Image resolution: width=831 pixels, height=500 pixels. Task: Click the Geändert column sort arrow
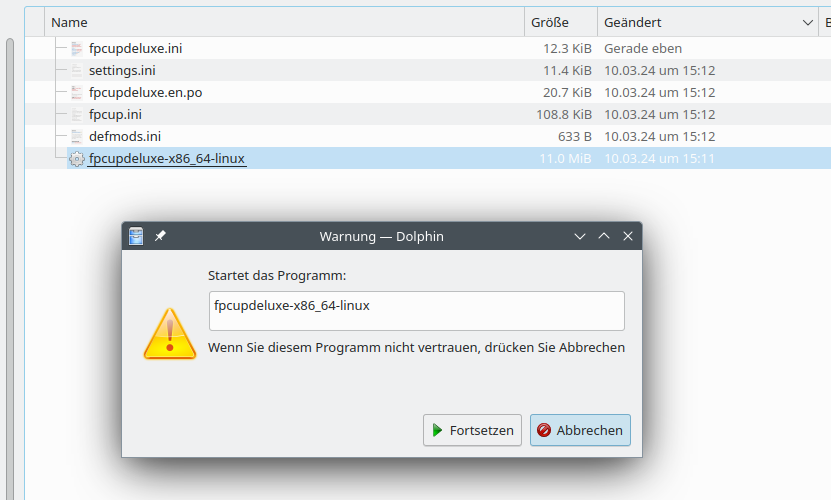(x=807, y=22)
